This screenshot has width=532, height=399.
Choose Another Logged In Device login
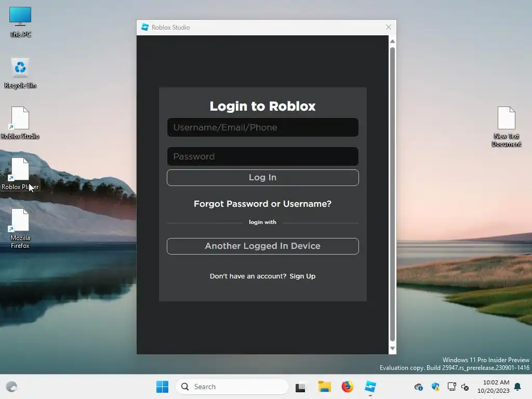[x=262, y=246]
